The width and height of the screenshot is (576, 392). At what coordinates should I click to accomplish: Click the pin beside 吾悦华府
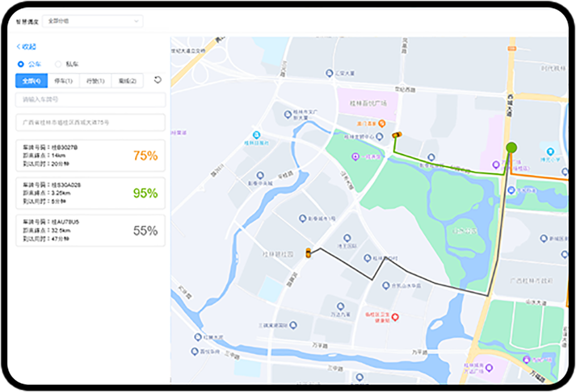click(194, 352)
